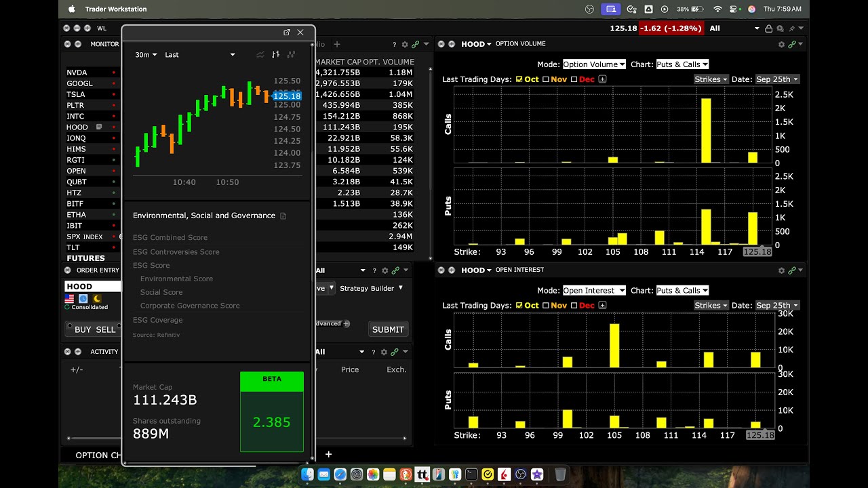This screenshot has height=488, width=868.
Task: Select the bar chart style icon in popup
Action: 276,55
